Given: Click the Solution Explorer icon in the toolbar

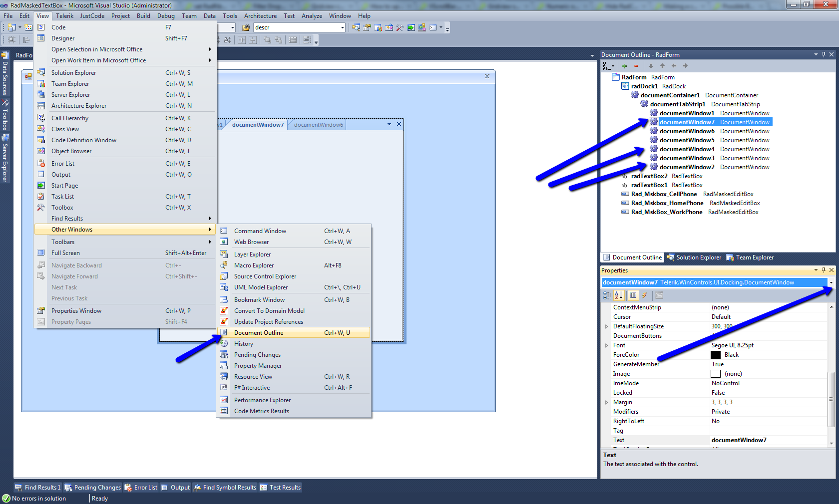Looking at the screenshot, I should [356, 27].
